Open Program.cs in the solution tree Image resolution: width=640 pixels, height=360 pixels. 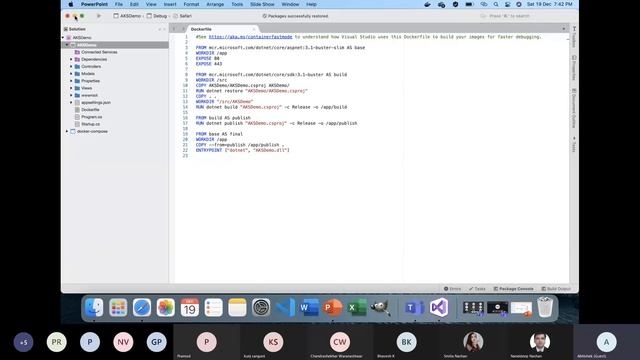[91, 117]
